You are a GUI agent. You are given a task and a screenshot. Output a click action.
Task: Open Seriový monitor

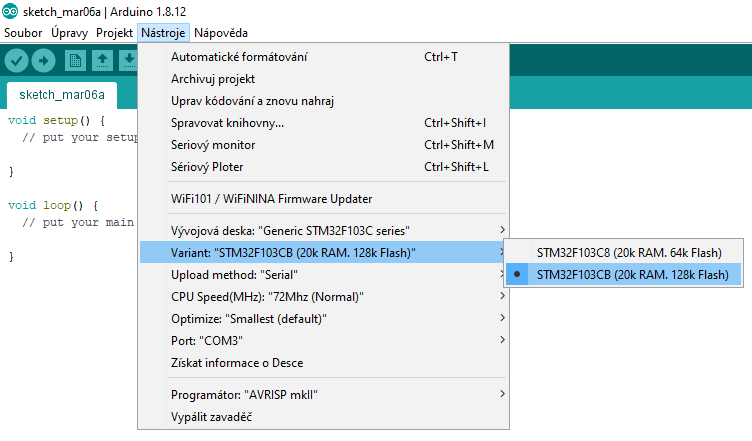click(x=323, y=145)
